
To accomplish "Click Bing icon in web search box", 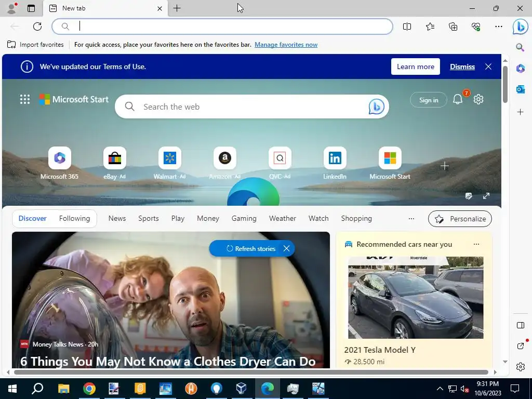I will (x=376, y=107).
